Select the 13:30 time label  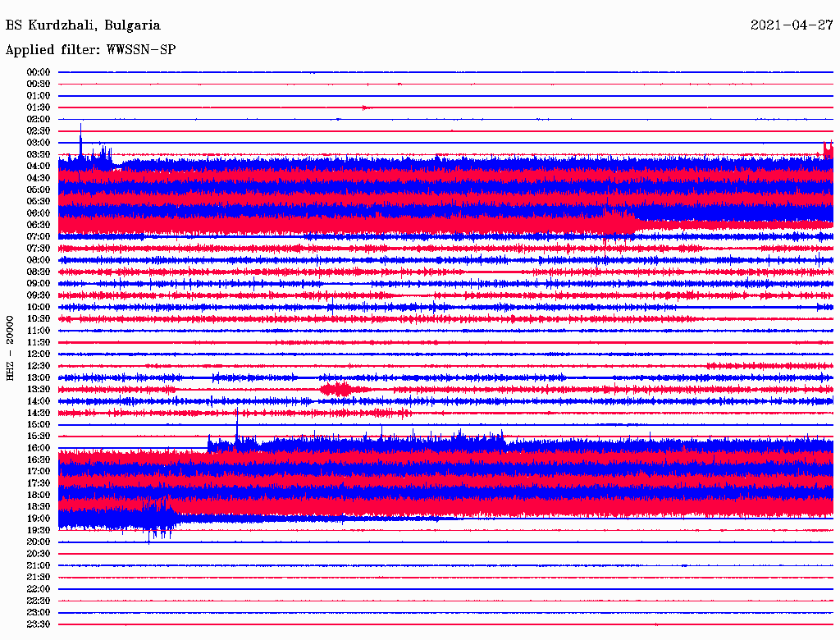pyautogui.click(x=39, y=389)
